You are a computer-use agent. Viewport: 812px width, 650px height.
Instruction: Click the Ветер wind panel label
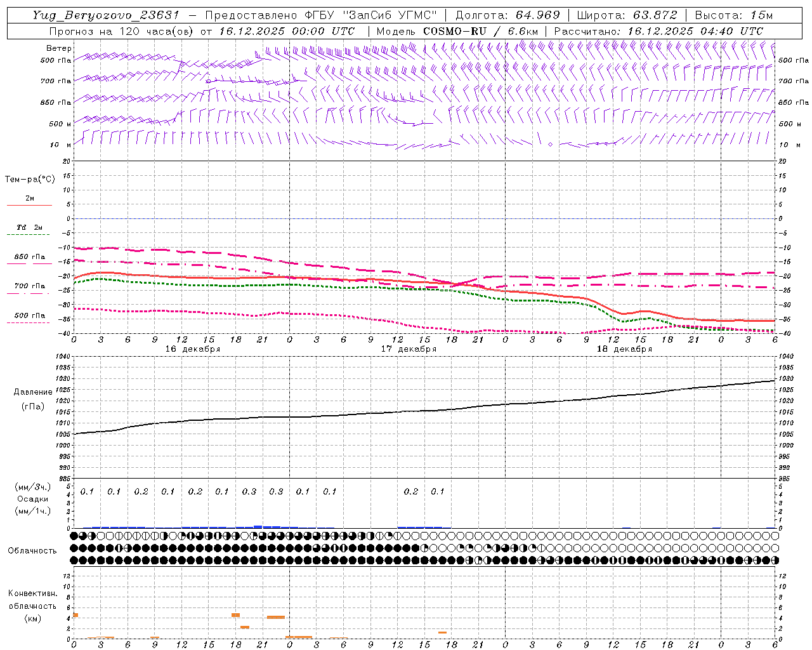pyautogui.click(x=59, y=48)
